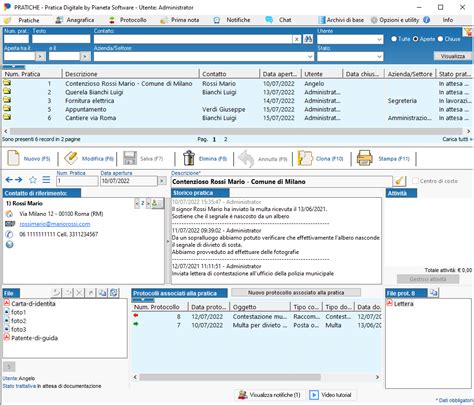Click horizontal scrollbar of protocolli table
474x405 pixels.
coord(230,377)
